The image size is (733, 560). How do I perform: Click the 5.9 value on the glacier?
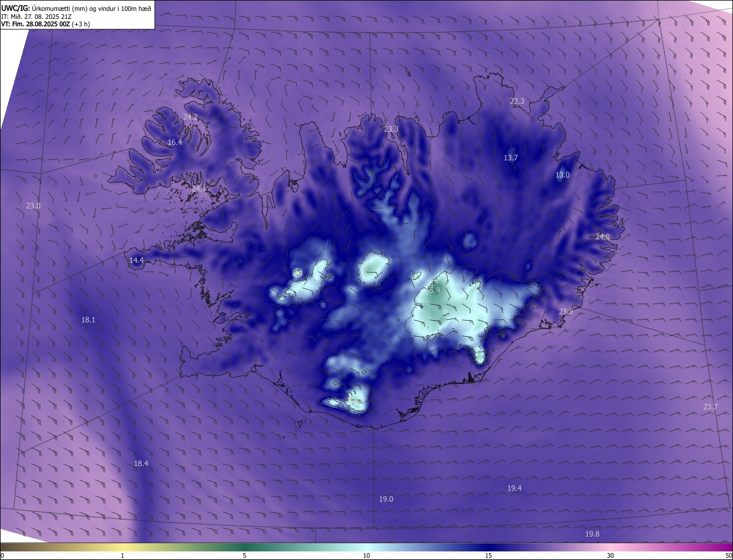[x=435, y=290]
